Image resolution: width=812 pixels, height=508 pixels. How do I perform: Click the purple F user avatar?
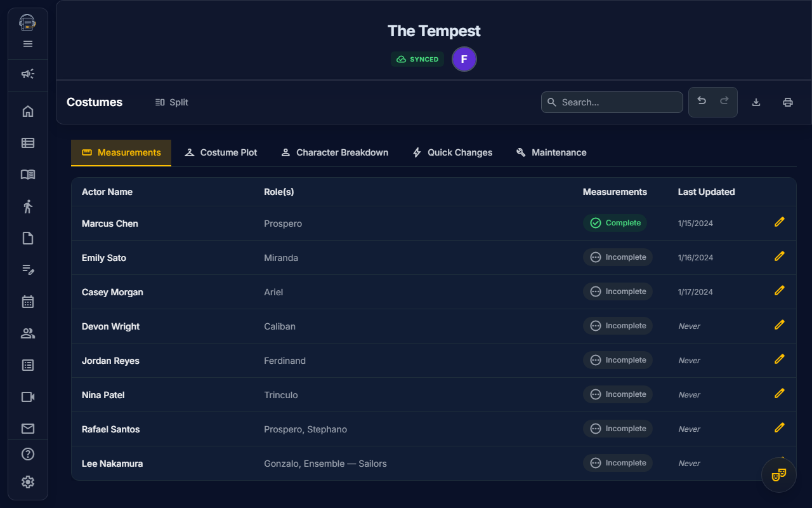click(464, 59)
